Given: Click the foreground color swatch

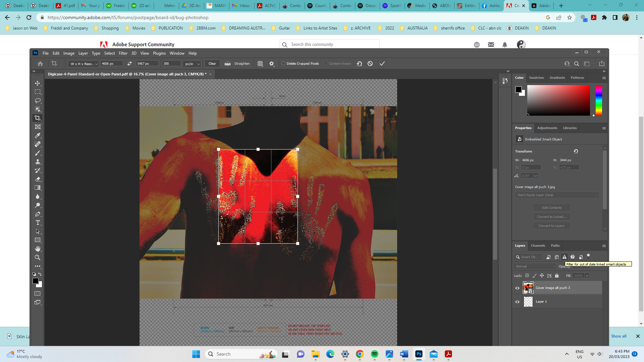Looking at the screenshot, I should coord(36,281).
